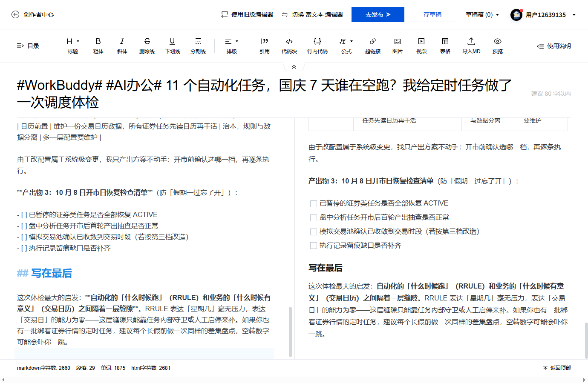Apply 删除线 strikethrough formatting
Image resolution: width=588 pixels, height=383 pixels.
[147, 46]
